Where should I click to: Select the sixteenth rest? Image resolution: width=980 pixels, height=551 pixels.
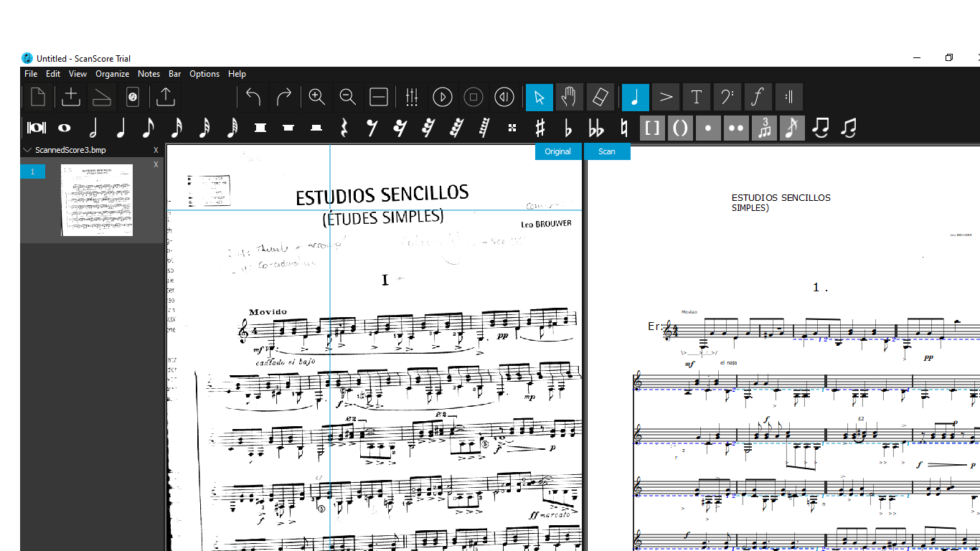pos(400,128)
